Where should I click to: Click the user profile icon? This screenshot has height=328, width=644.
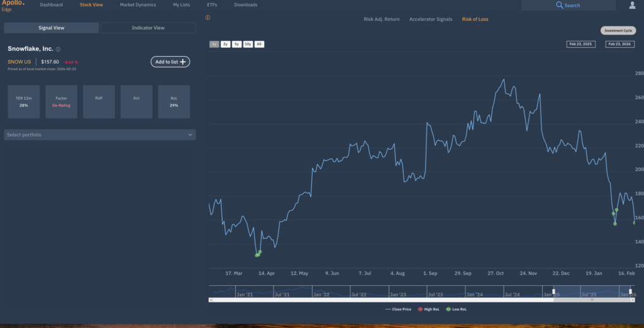coord(632,5)
